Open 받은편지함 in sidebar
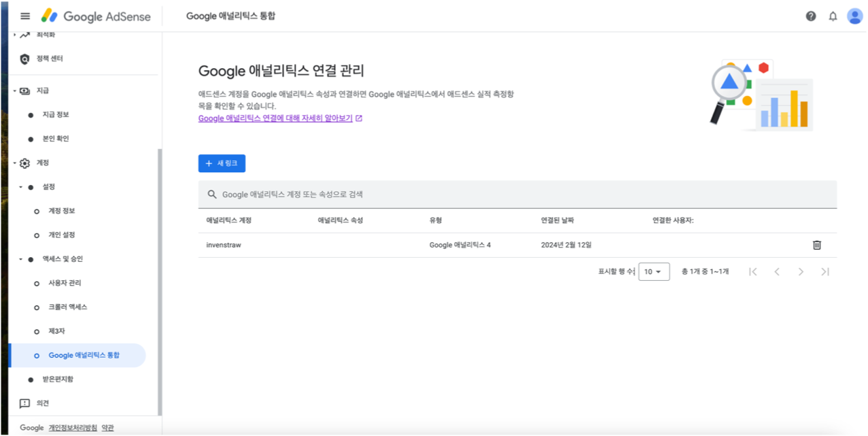This screenshot has height=436, width=868. click(58, 379)
